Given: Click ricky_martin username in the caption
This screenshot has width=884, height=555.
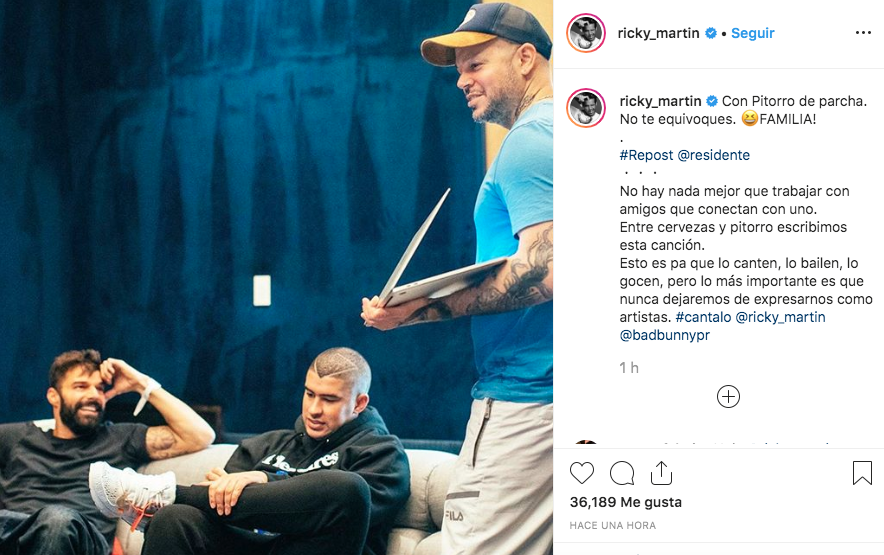Looking at the screenshot, I should point(660,101).
